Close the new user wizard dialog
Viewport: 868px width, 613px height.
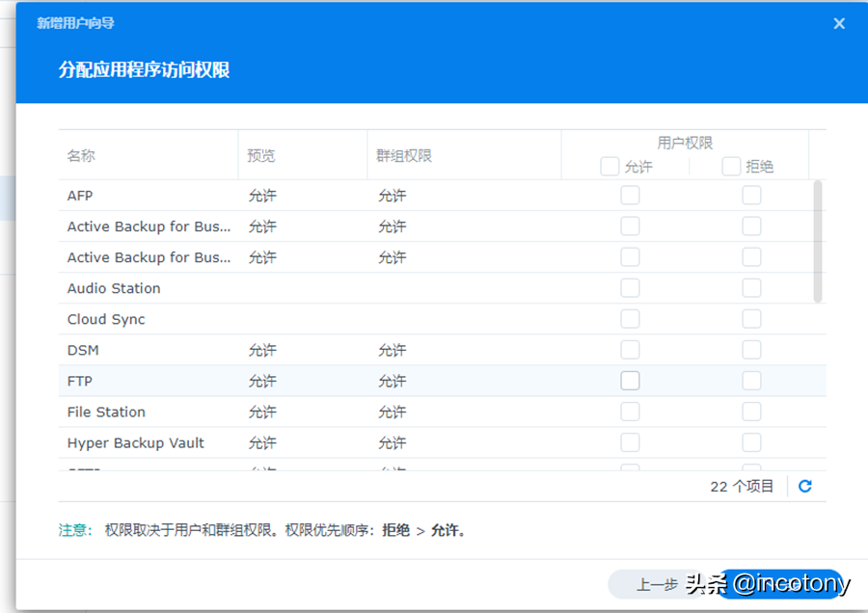(839, 23)
